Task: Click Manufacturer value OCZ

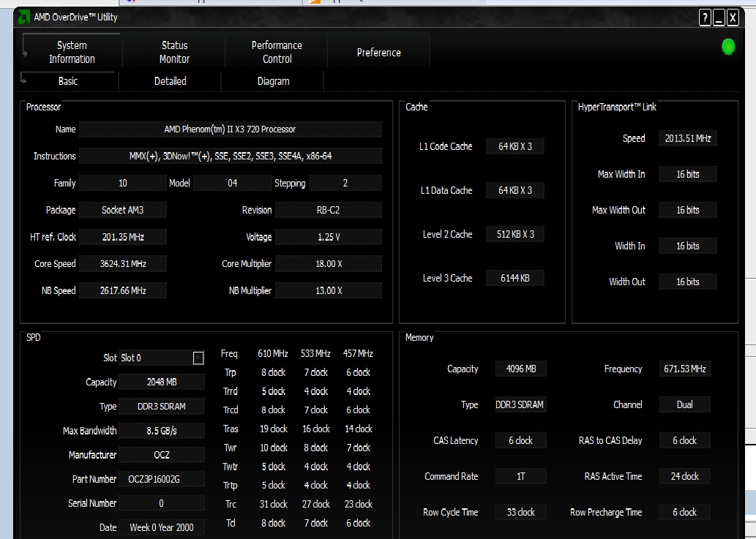Action: [x=162, y=455]
